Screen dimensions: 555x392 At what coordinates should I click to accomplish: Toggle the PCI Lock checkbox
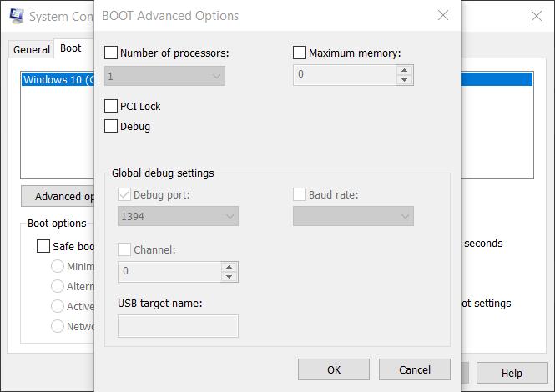[111, 106]
